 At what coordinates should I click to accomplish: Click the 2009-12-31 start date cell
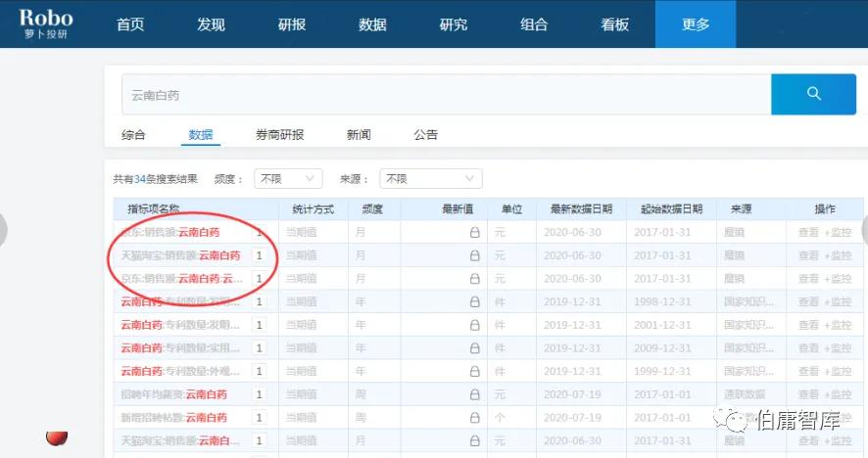click(x=662, y=348)
